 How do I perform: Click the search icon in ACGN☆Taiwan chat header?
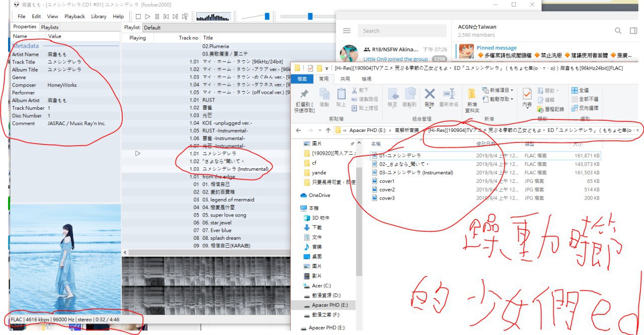tap(618, 31)
